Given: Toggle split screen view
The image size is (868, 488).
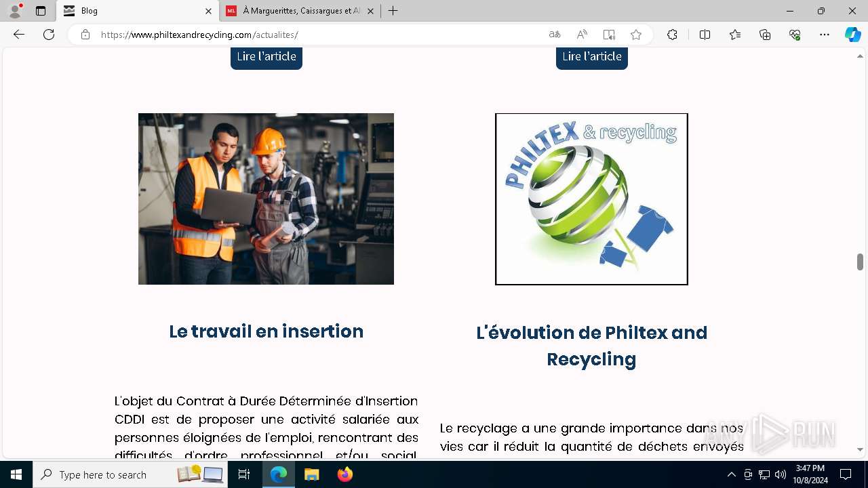Looking at the screenshot, I should (x=705, y=35).
